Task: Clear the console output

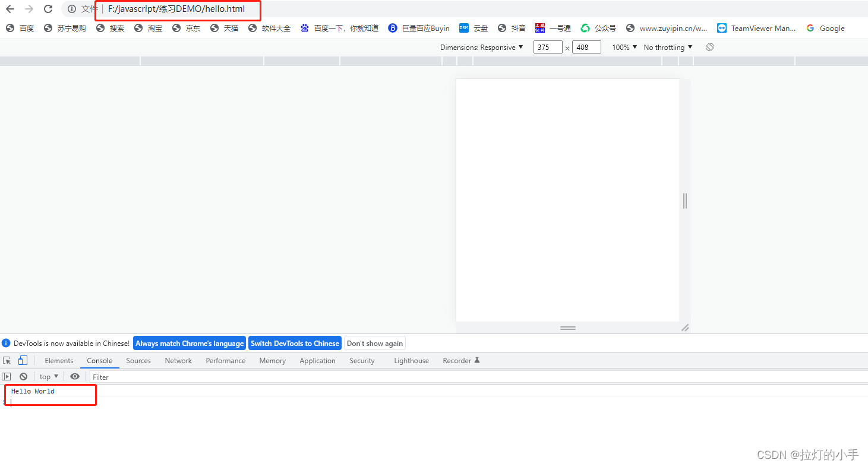Action: pos(23,376)
